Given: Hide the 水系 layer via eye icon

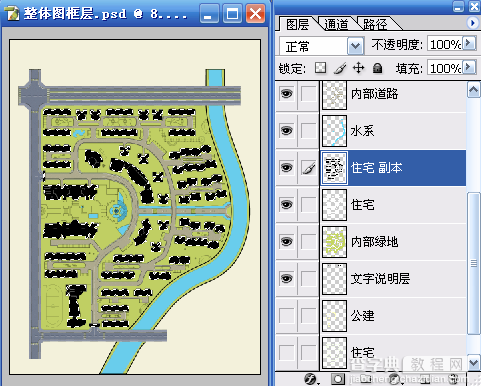Looking at the screenshot, I should [286, 131].
